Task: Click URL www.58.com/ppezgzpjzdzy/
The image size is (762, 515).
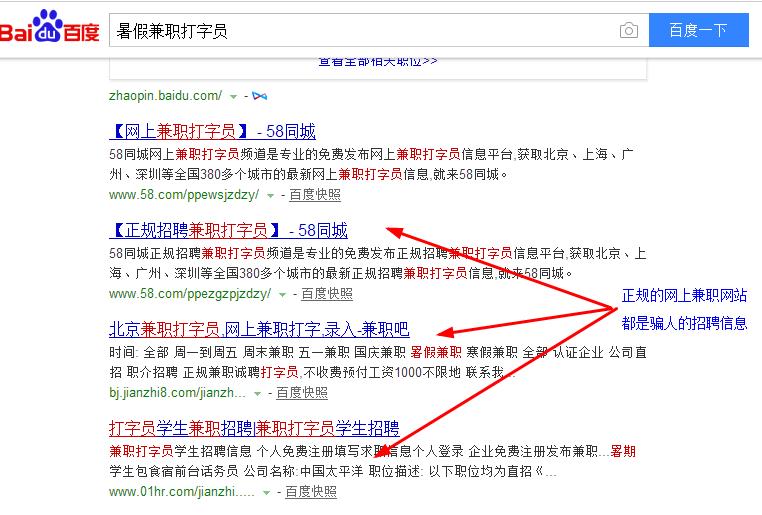Action: click(190, 294)
